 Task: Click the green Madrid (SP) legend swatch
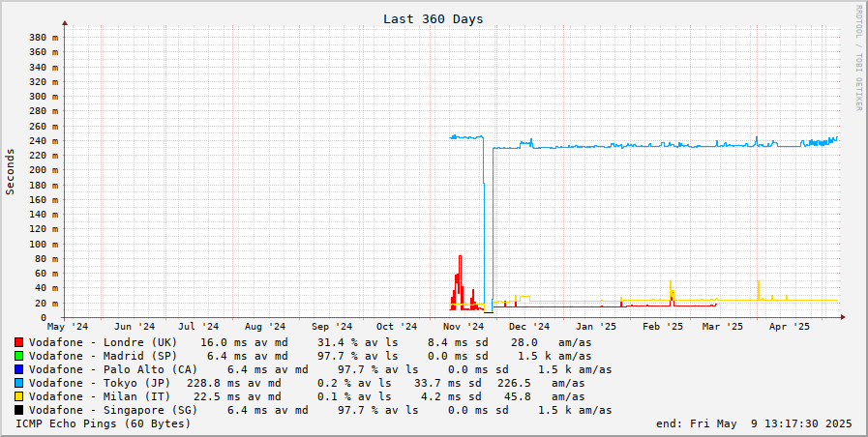point(18,356)
